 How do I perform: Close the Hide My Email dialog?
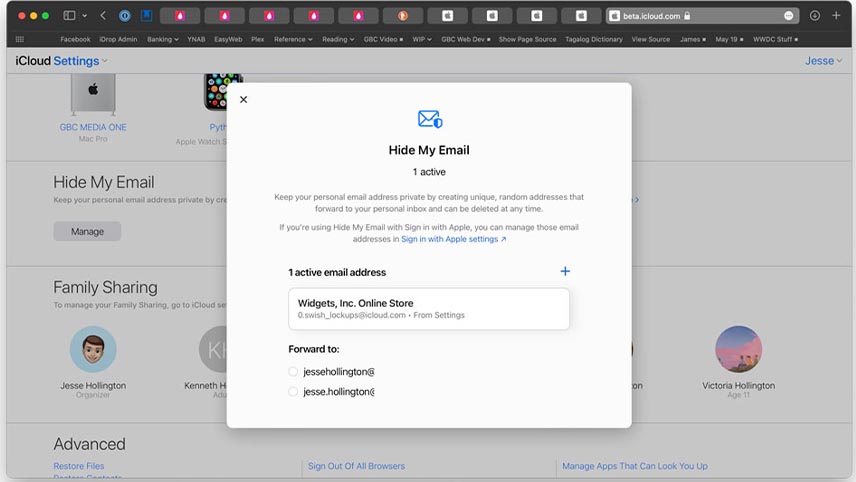(243, 99)
